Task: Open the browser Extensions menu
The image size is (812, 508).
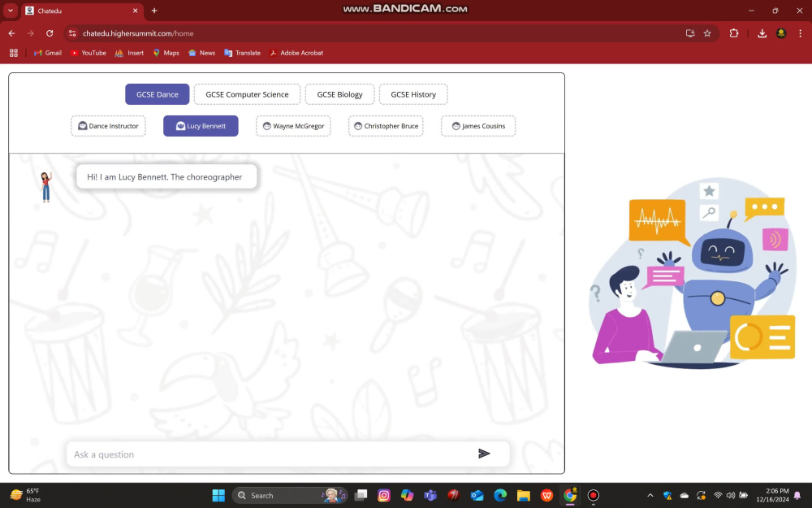Action: [x=734, y=33]
